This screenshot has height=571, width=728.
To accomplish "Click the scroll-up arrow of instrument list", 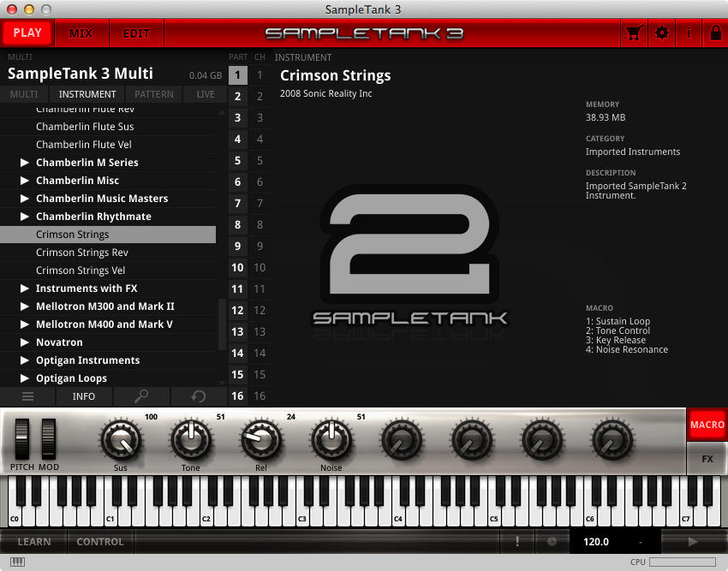I will (x=222, y=112).
